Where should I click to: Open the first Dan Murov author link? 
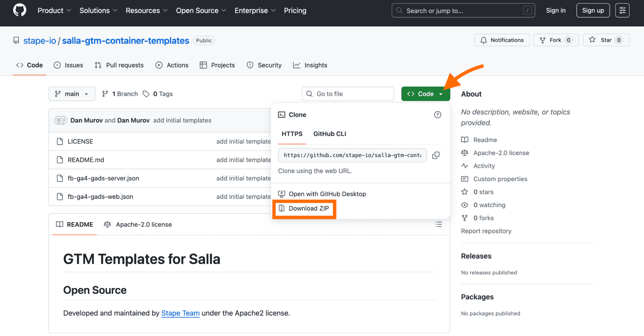pos(86,120)
